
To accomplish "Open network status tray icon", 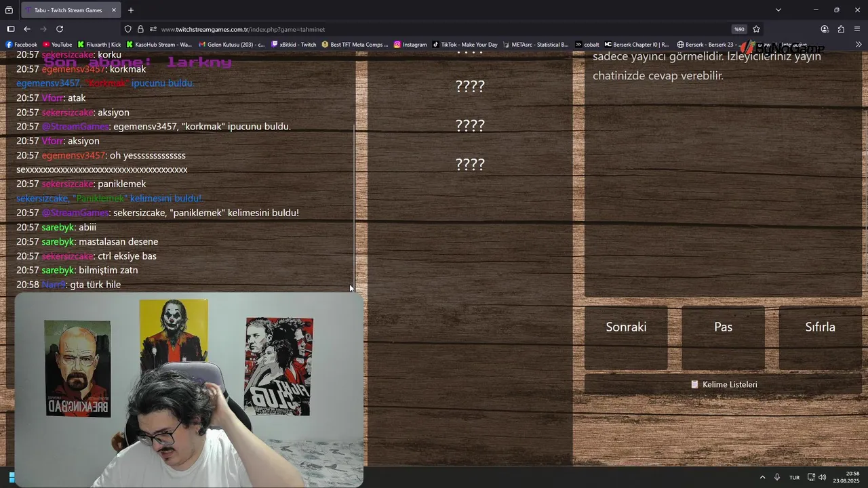I will point(811,477).
